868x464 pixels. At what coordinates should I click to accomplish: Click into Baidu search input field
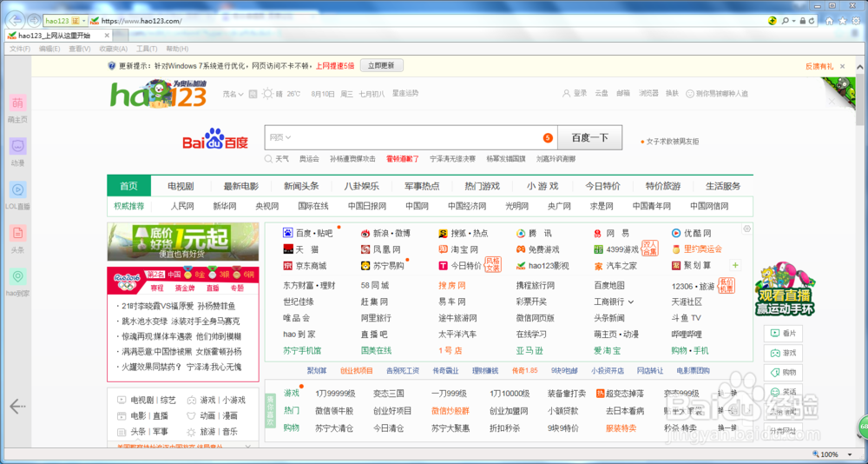tap(411, 137)
